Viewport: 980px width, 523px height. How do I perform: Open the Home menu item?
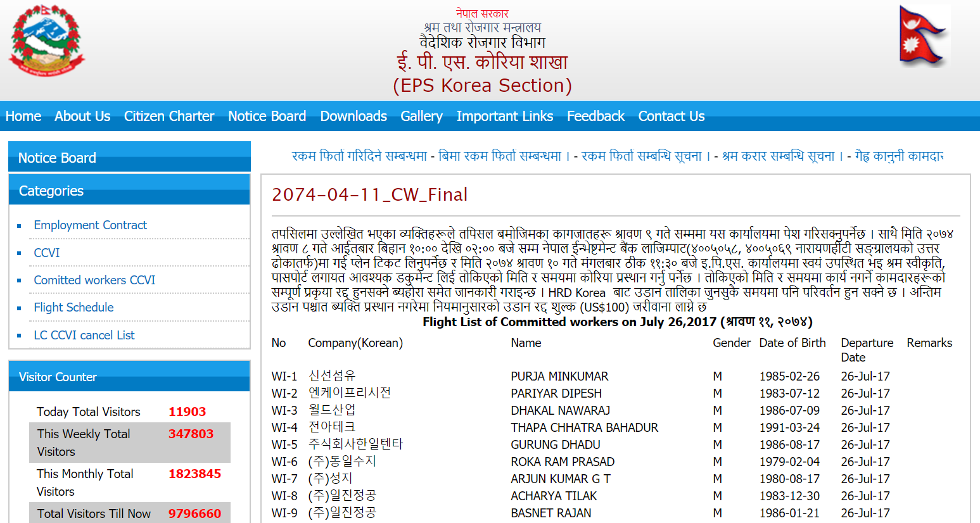pos(23,117)
